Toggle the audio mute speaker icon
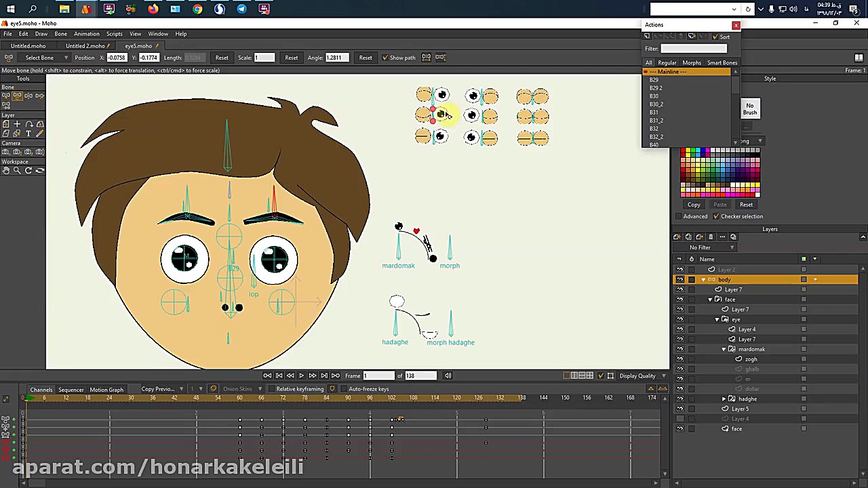This screenshot has height=488, width=868. [448, 375]
